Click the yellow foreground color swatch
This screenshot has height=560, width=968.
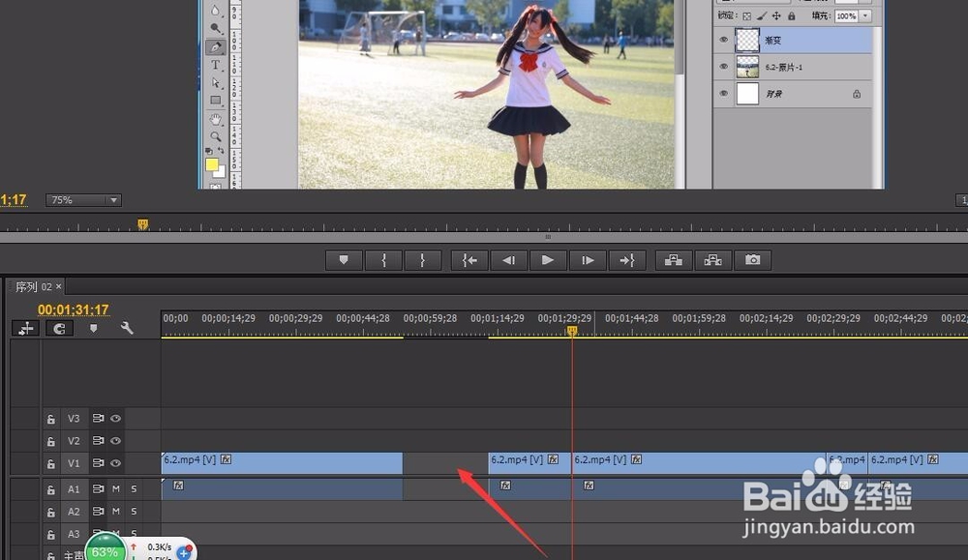(x=212, y=164)
